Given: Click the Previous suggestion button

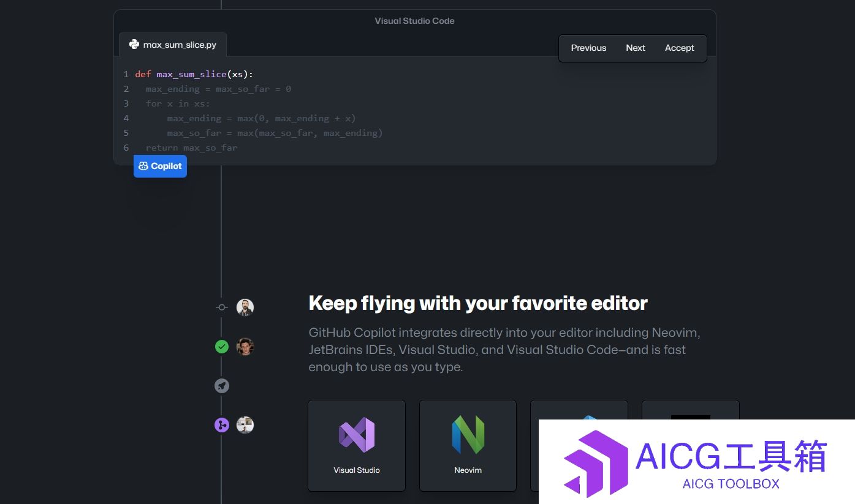Looking at the screenshot, I should (588, 48).
